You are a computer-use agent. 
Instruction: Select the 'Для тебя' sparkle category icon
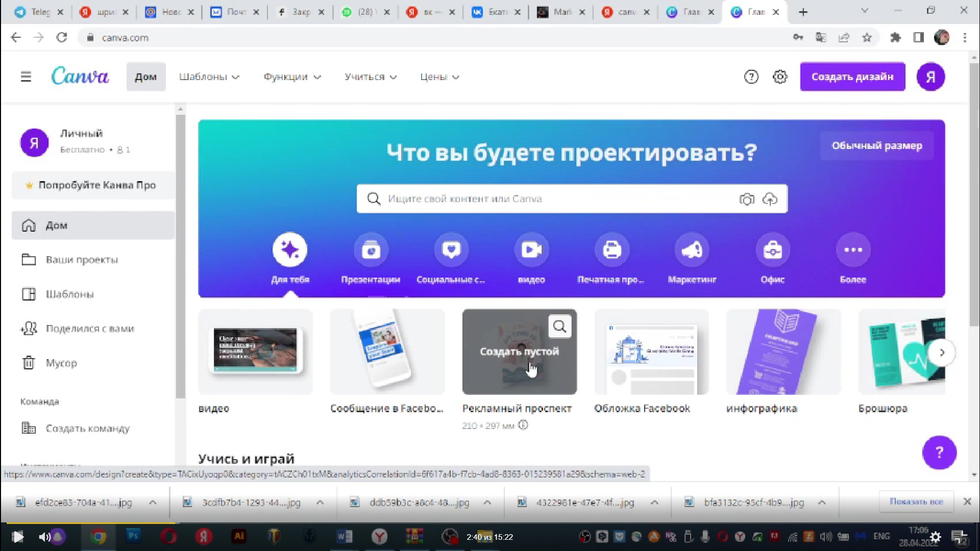click(290, 250)
